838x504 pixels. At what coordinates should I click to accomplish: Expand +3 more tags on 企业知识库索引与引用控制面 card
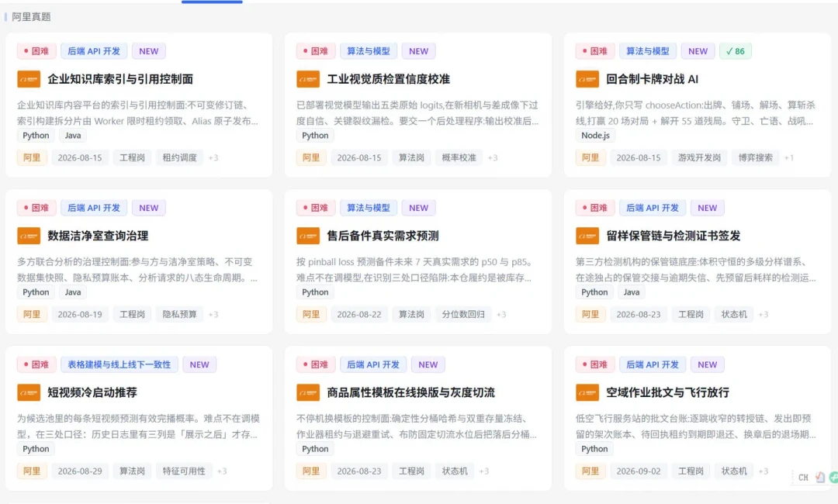click(213, 157)
